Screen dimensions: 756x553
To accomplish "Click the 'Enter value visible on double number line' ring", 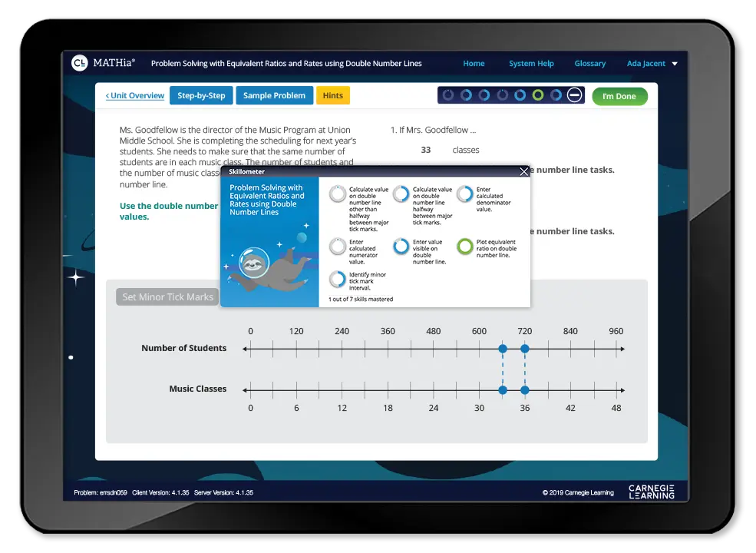I will [401, 247].
